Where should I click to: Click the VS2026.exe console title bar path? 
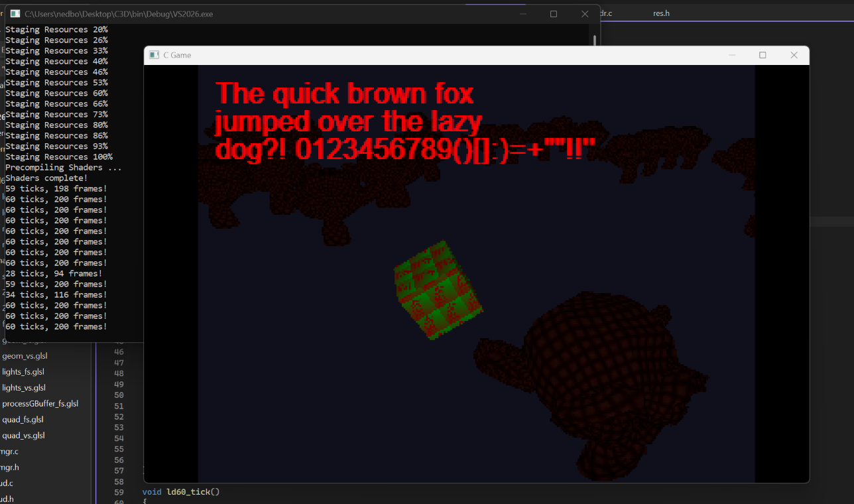click(x=119, y=14)
